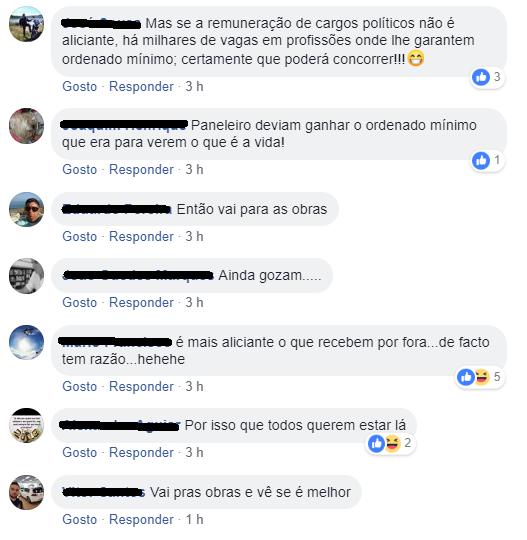
Task: Open first commenter's landscape profile picture
Action: tap(27, 24)
